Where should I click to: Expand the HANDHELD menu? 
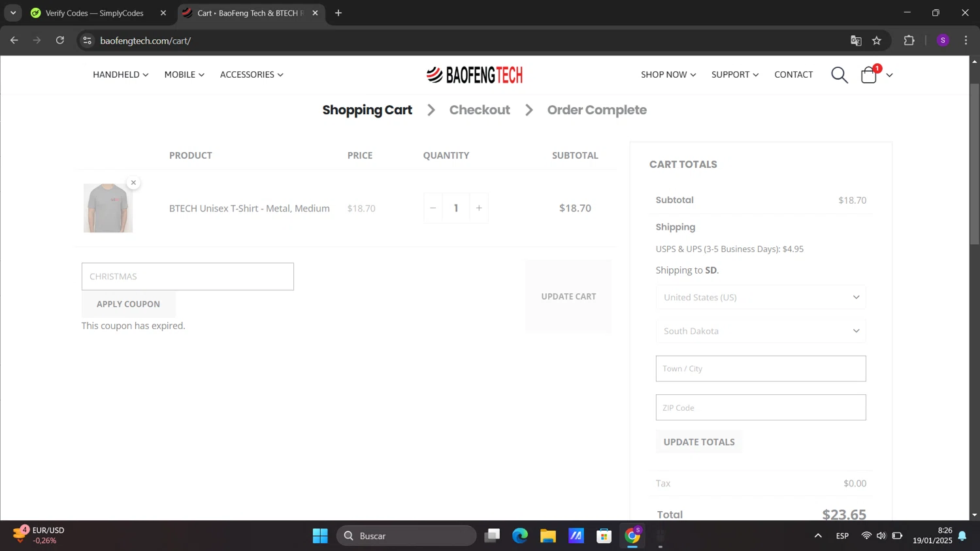[121, 74]
